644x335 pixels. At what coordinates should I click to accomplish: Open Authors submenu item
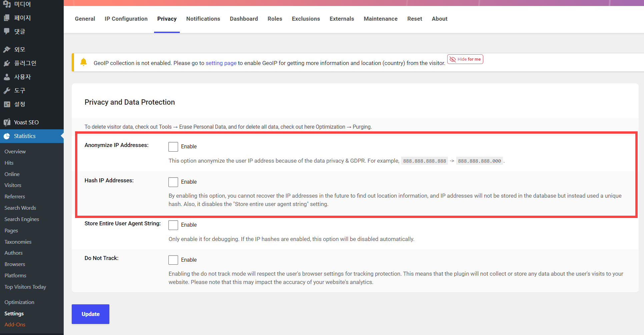coord(13,253)
